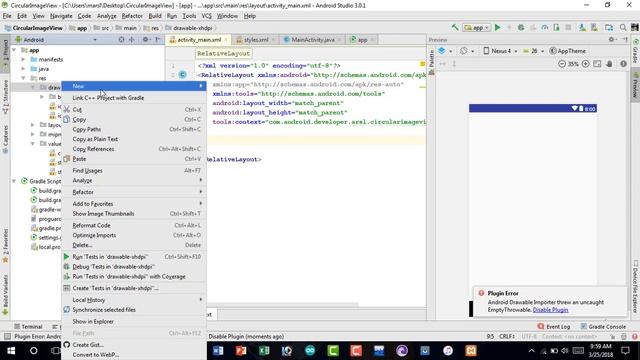Viewport: 640px width, 360px height.
Task: Open the API 26 version dropdown
Action: [533, 51]
